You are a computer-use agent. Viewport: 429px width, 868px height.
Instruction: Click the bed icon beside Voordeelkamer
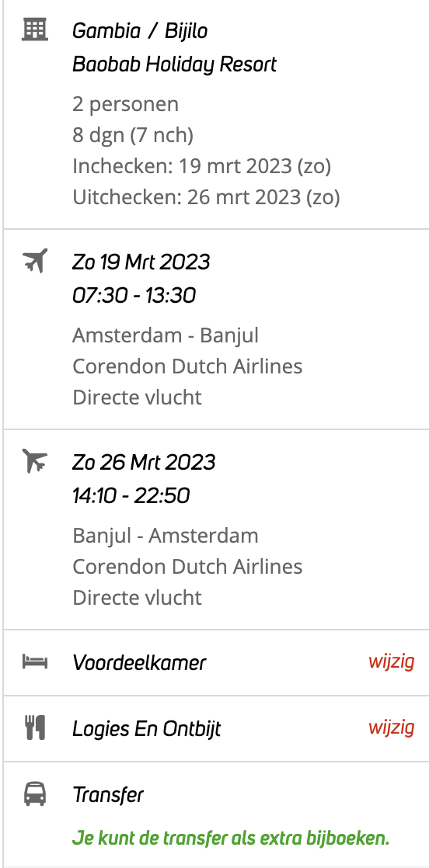pos(35,661)
